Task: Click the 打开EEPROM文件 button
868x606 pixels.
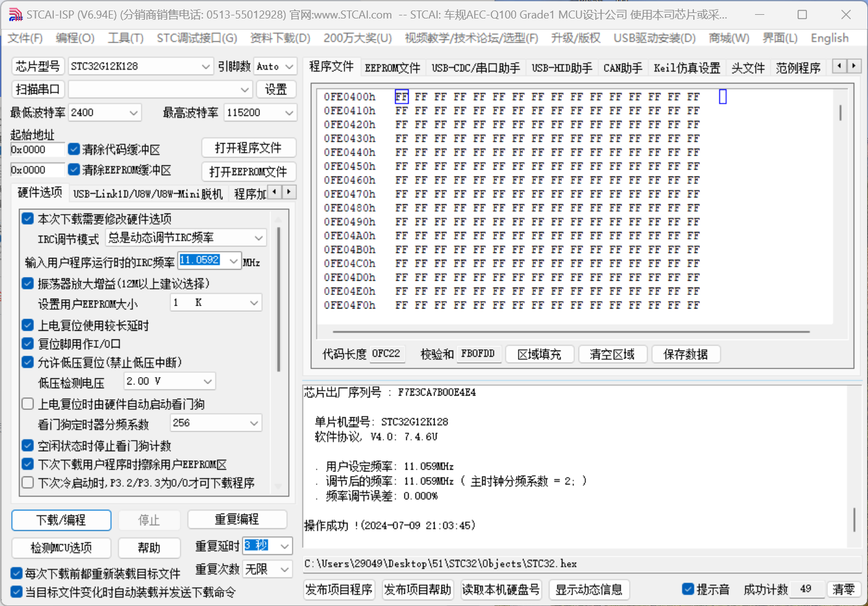Action: coord(248,172)
